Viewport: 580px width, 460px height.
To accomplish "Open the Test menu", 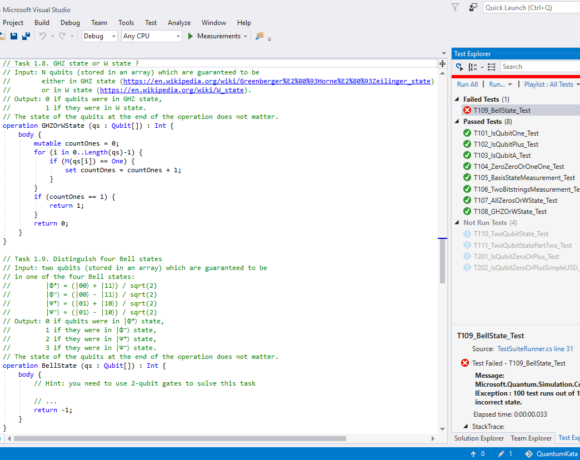I will tap(151, 23).
